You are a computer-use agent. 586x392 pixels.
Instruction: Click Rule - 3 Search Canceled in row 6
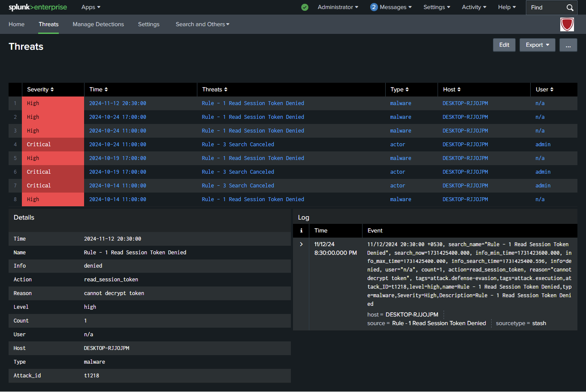(x=238, y=172)
